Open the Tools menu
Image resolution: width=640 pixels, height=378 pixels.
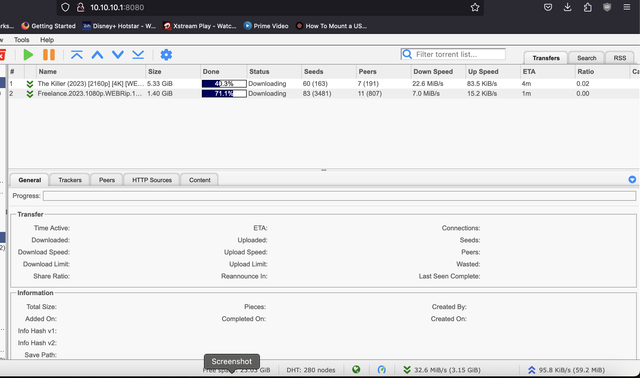tap(22, 40)
